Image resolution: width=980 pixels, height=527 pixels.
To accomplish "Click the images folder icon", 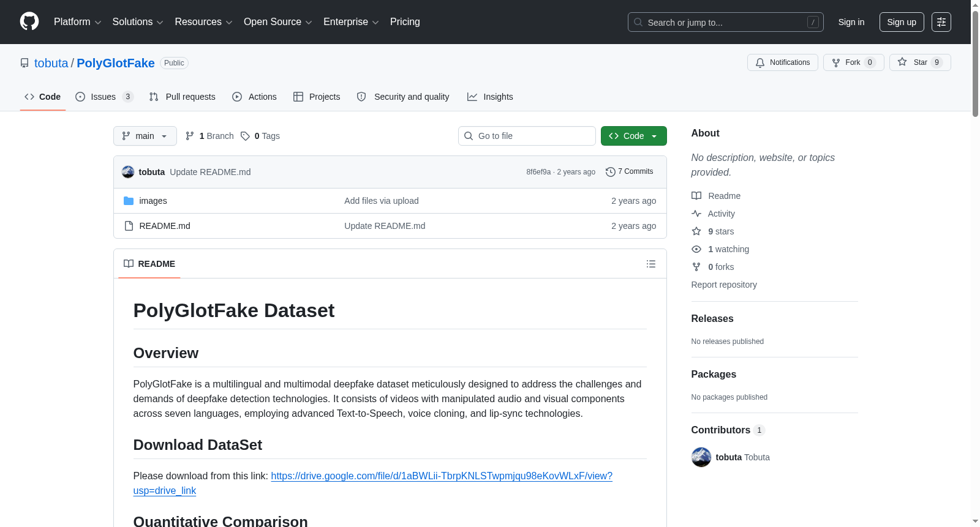I will [x=129, y=201].
